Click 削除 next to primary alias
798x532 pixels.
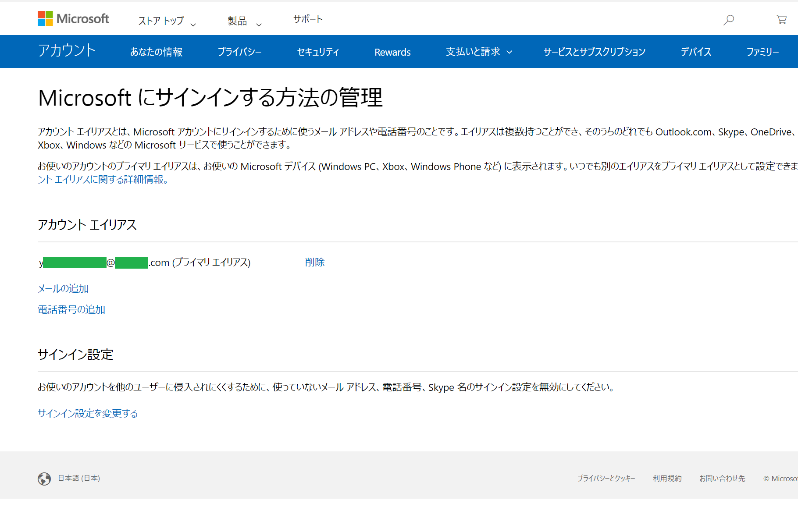(x=315, y=262)
